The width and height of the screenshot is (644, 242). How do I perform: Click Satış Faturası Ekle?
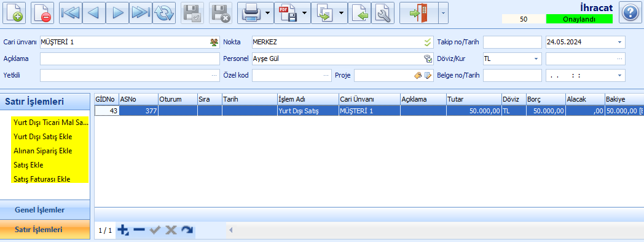42,179
